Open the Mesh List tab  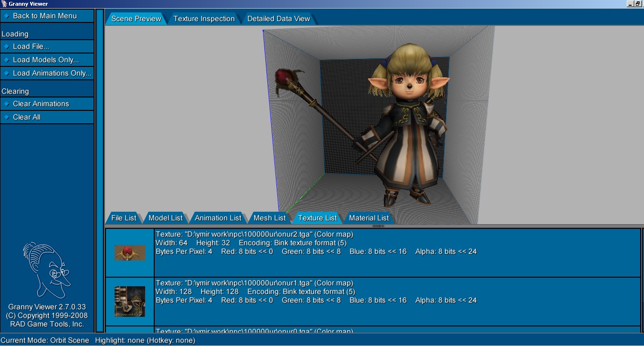(x=270, y=218)
